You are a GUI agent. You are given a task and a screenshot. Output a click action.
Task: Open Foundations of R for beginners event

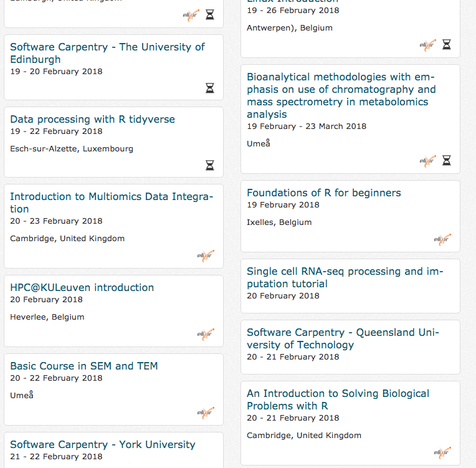pos(323,193)
